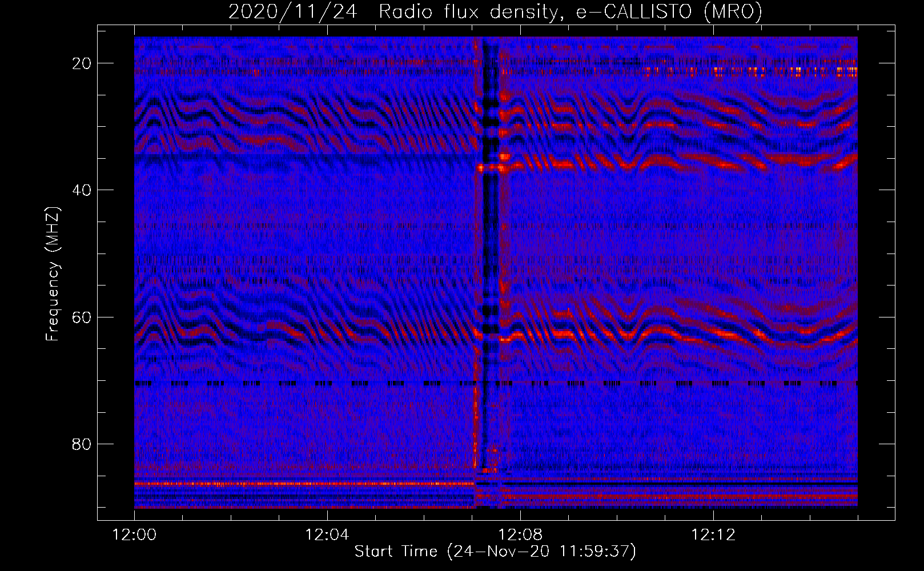Click the '40' frequency tick label

[x=82, y=190]
